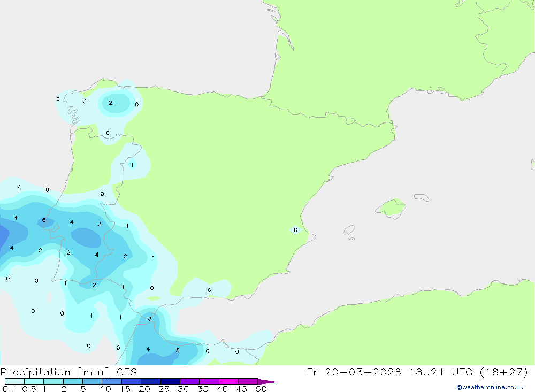Pick the 2–5 mm legend color swatch
This screenshot has height=392, width=535.
73,381
